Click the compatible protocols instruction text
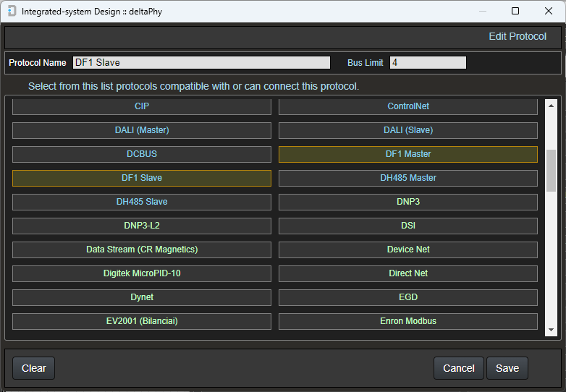 [x=193, y=87]
